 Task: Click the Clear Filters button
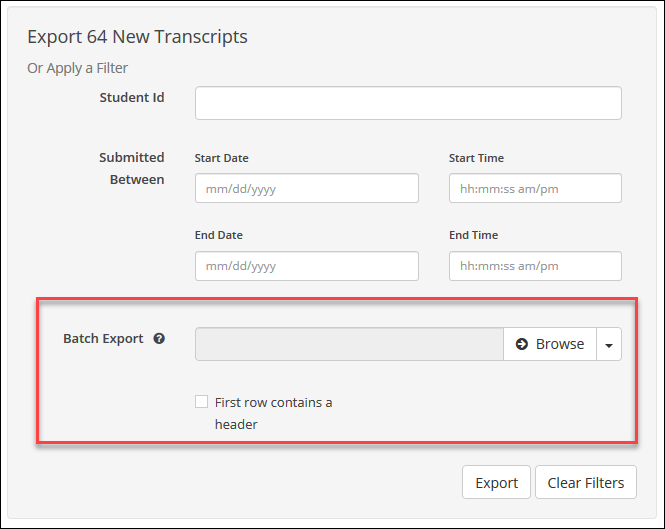coord(585,482)
